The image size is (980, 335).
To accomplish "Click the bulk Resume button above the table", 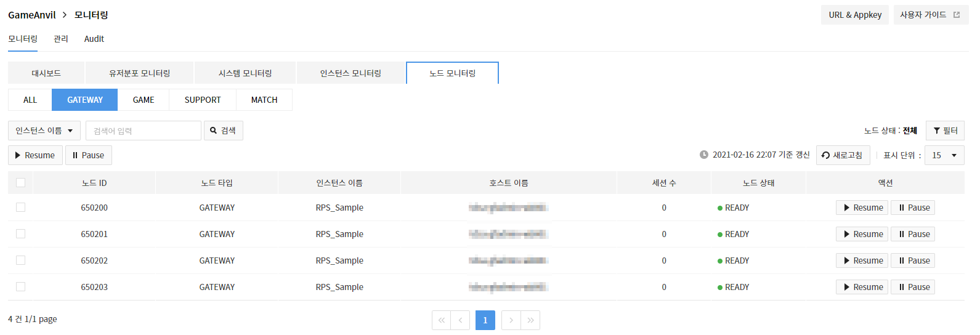I will tap(35, 155).
